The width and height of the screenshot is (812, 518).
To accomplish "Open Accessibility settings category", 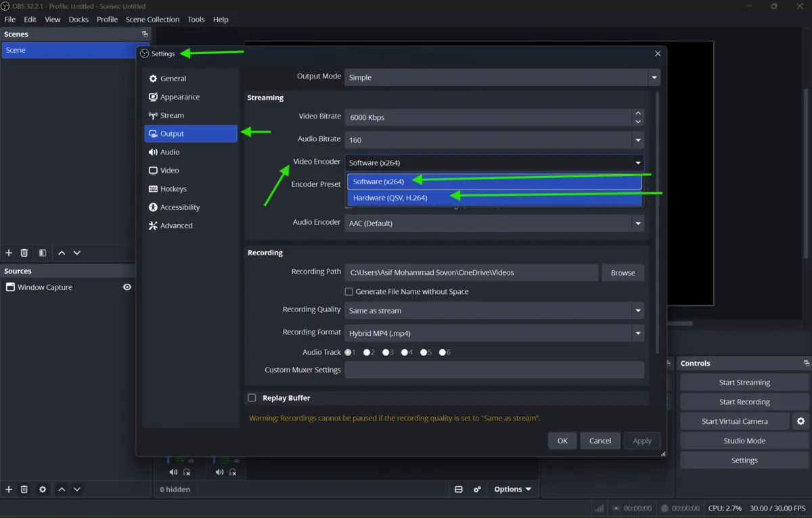I will click(x=191, y=207).
